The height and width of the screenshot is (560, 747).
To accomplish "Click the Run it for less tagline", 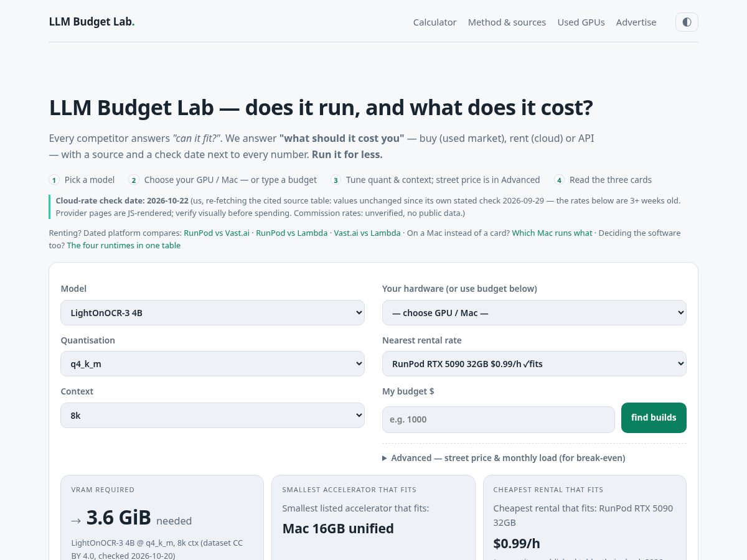I will point(347,154).
